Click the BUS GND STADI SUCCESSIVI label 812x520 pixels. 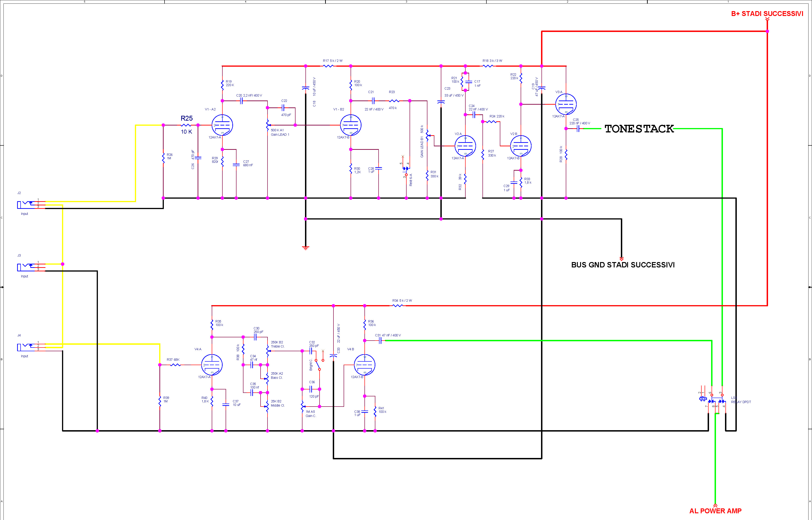point(623,265)
